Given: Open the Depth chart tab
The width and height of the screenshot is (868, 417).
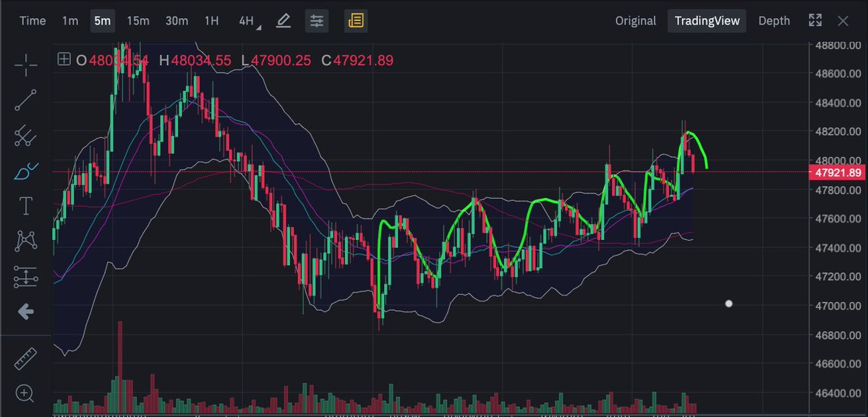Looking at the screenshot, I should pyautogui.click(x=774, y=21).
